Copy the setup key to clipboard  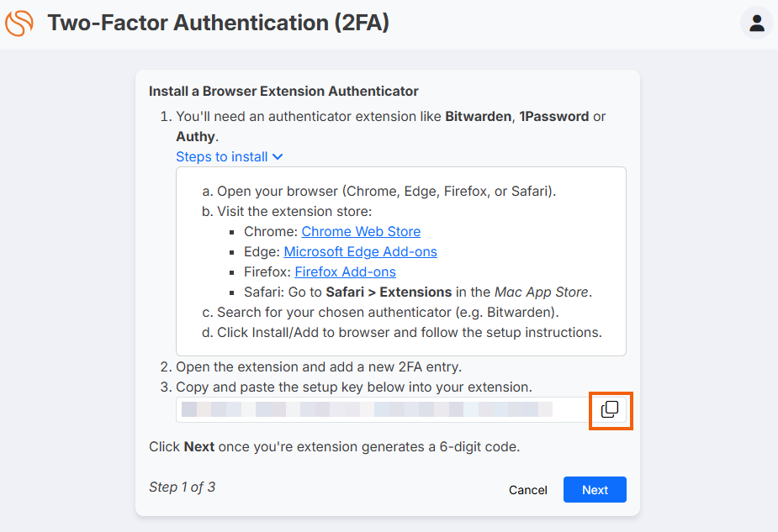(610, 409)
